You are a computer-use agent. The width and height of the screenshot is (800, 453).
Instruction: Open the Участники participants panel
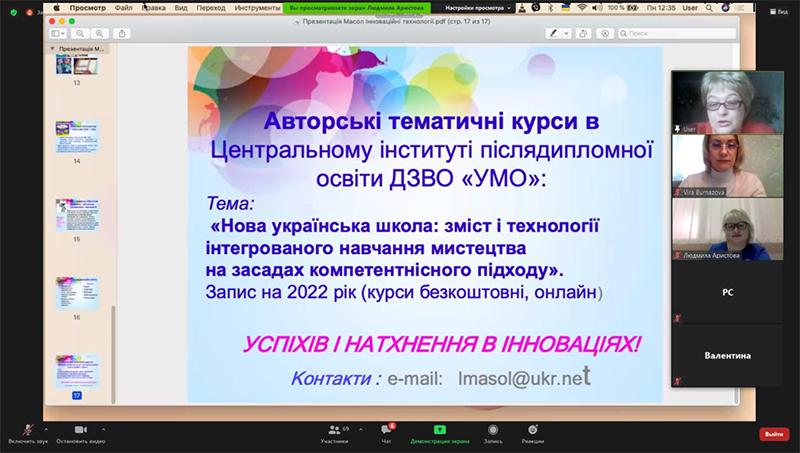(x=335, y=434)
